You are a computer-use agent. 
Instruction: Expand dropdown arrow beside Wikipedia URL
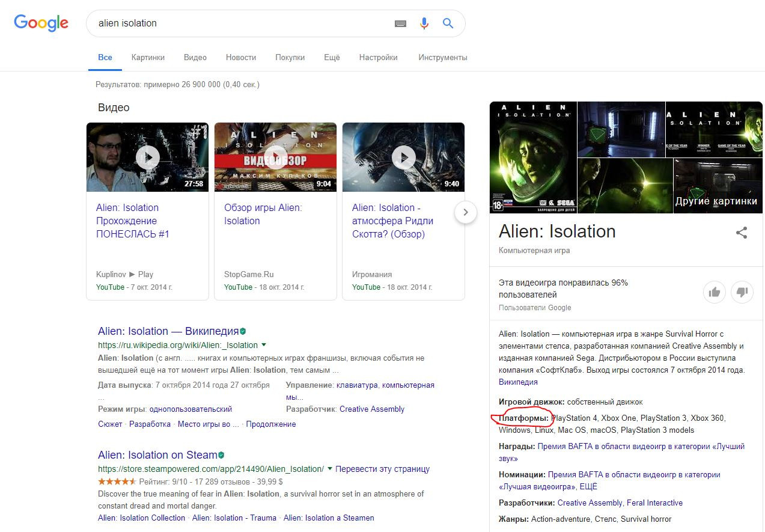click(x=264, y=345)
